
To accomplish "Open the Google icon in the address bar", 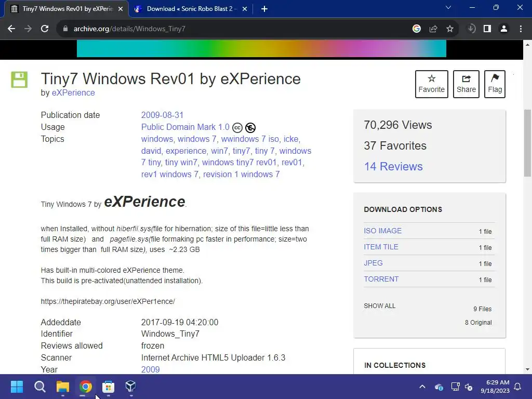I will pyautogui.click(x=417, y=29).
